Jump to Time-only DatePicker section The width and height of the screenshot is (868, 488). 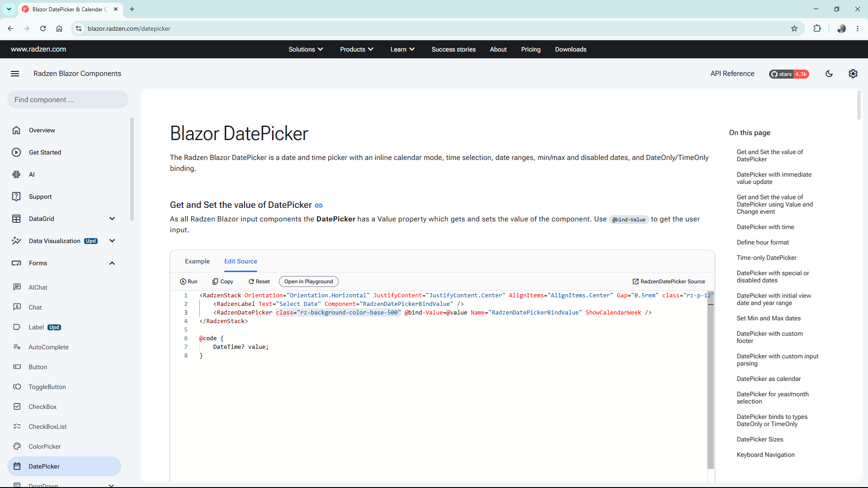[x=767, y=258]
